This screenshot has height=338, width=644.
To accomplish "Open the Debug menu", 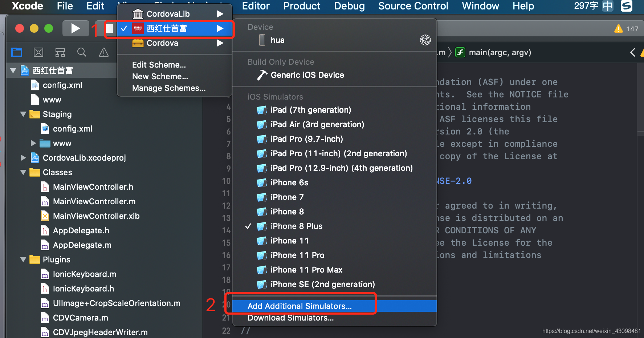I will 349,6.
